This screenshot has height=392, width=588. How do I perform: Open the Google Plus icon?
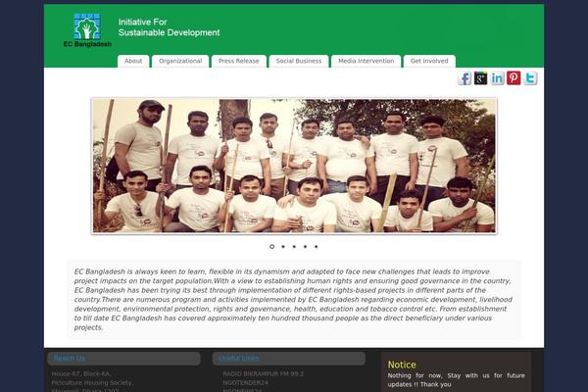point(481,78)
